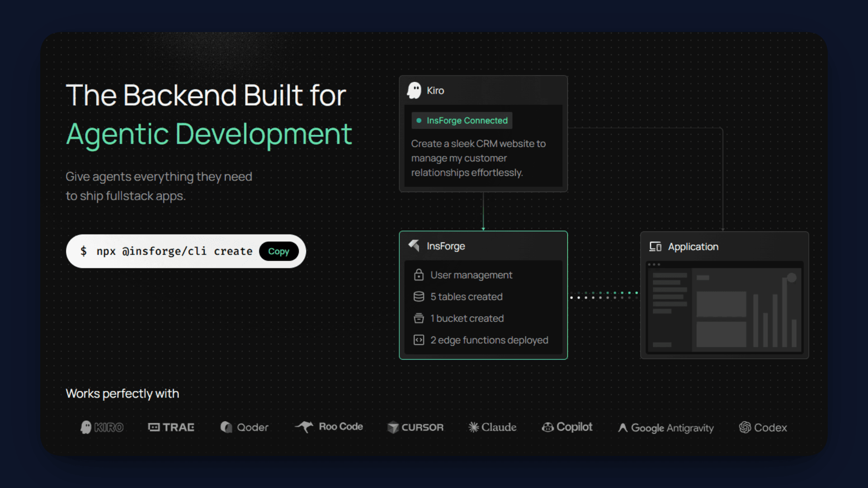Click the CURSOR logo
The image size is (868, 488).
415,427
